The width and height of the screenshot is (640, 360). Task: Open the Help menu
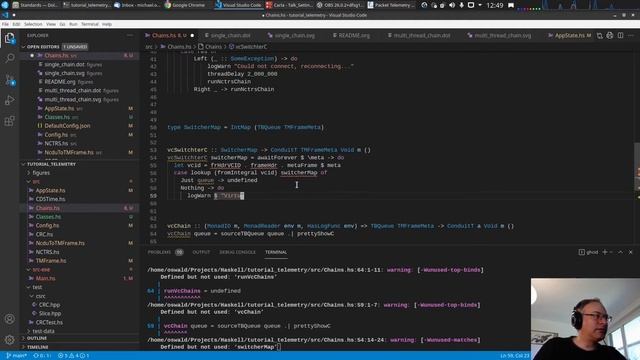107,24
